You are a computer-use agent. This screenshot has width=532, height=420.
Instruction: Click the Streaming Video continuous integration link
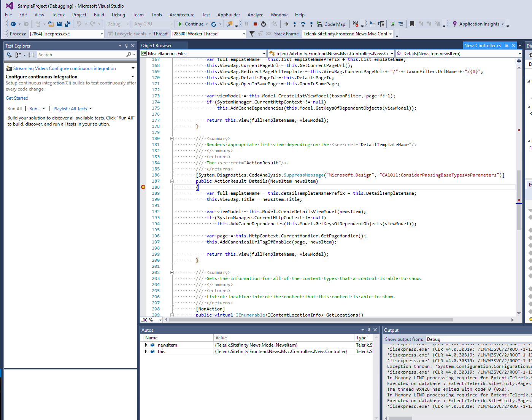tap(65, 68)
